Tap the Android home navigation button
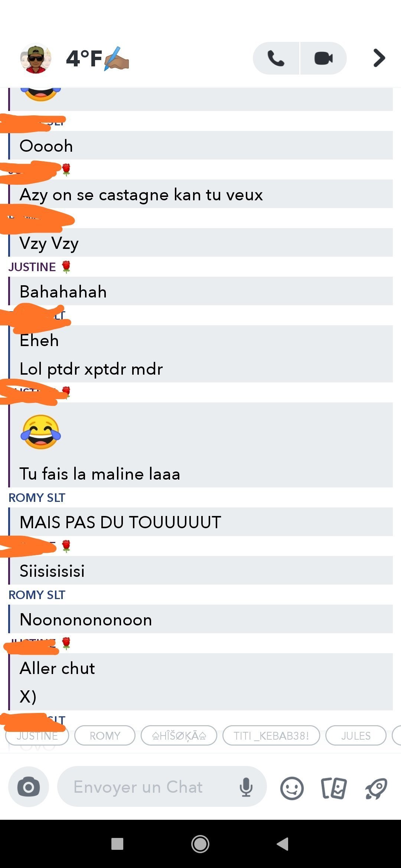Screen dimensions: 401x868 (200, 844)
